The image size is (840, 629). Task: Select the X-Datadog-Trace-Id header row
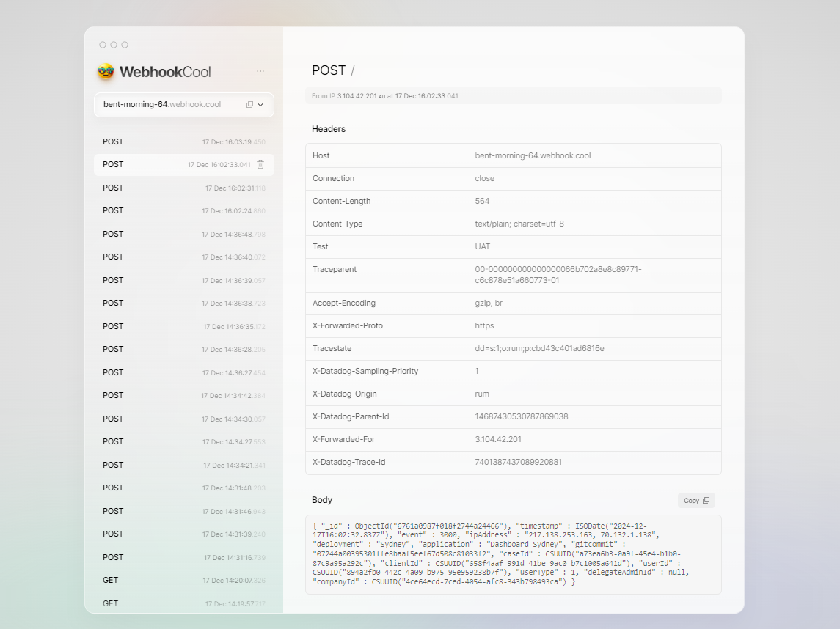(x=513, y=463)
